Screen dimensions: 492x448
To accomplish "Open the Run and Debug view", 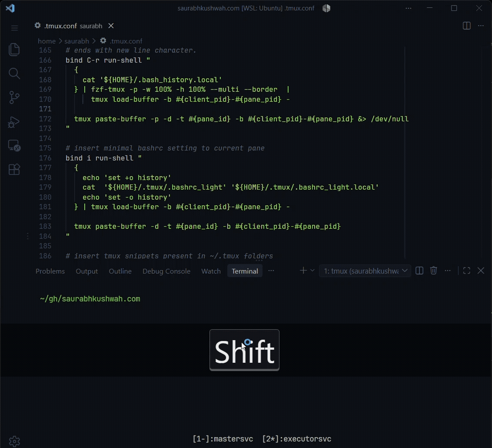I will pyautogui.click(x=14, y=122).
